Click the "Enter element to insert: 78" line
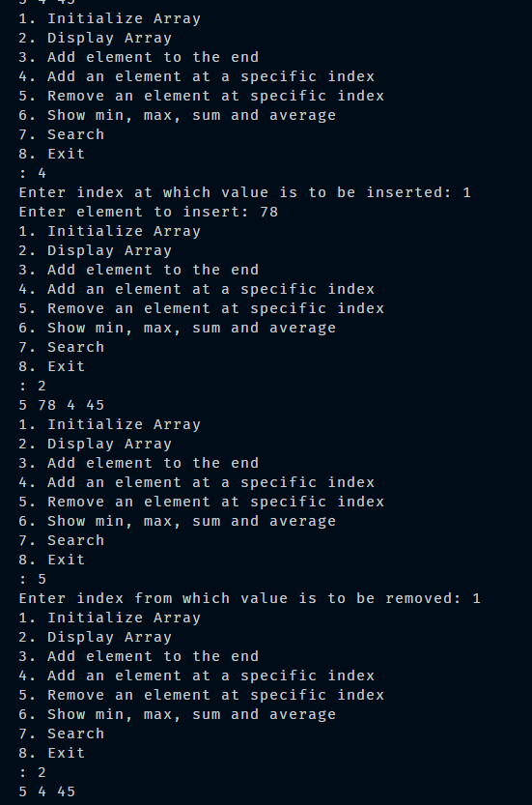Screen dimensions: 532x805 coord(149,212)
